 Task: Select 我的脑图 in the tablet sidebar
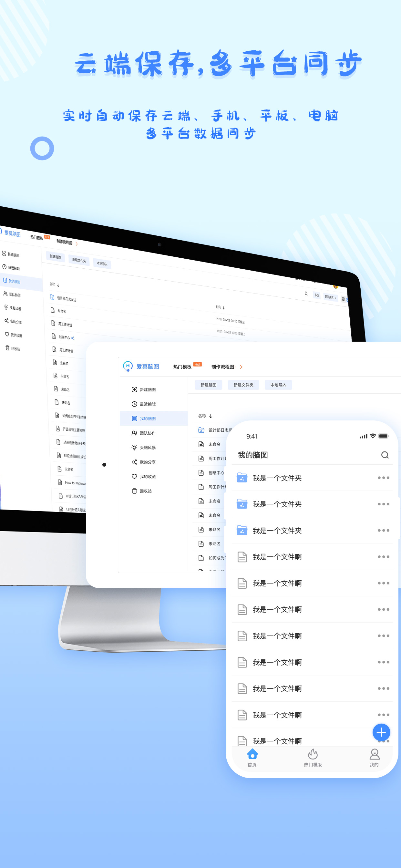click(x=154, y=418)
